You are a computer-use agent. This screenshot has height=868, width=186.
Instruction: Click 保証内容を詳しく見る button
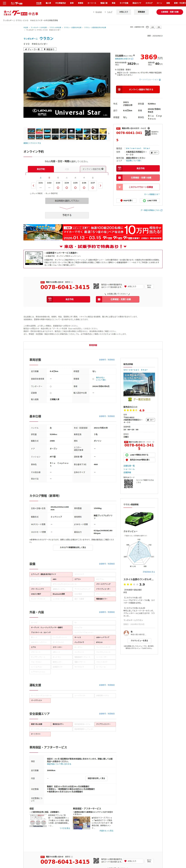click(96, 778)
